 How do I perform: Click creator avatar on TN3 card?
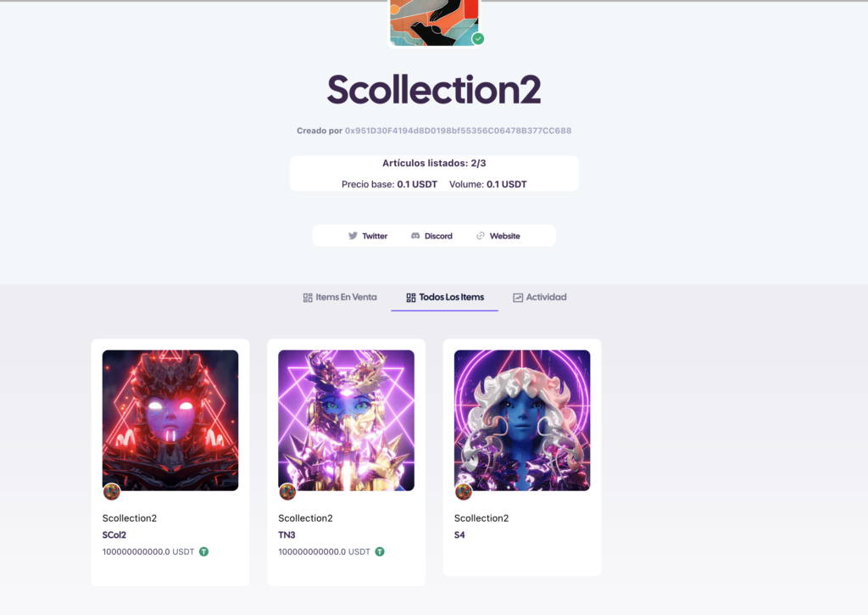pyautogui.click(x=287, y=491)
